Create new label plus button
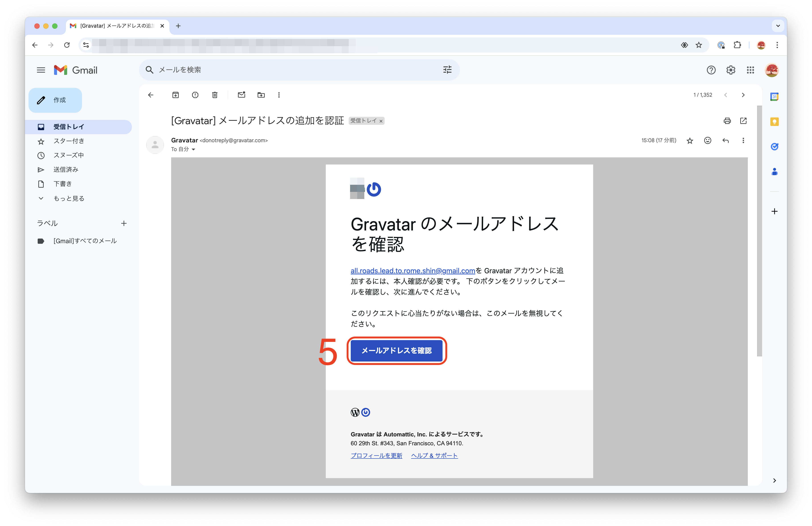 click(x=124, y=223)
